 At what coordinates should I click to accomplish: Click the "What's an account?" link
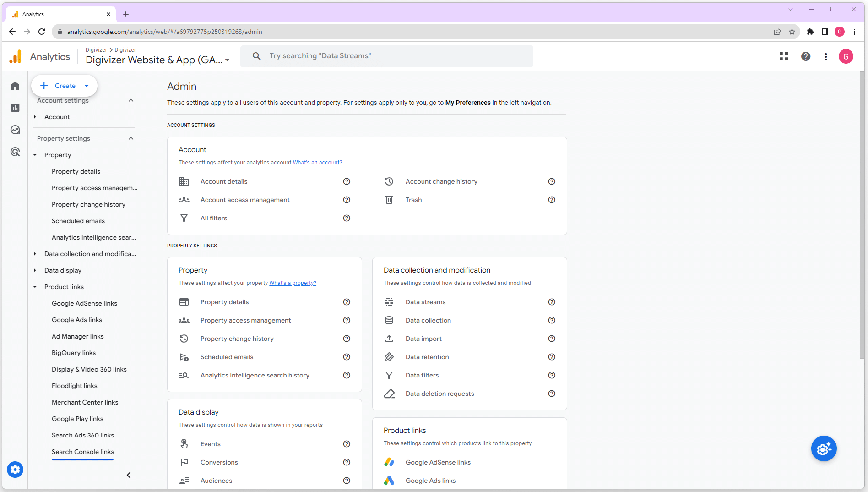click(x=317, y=162)
